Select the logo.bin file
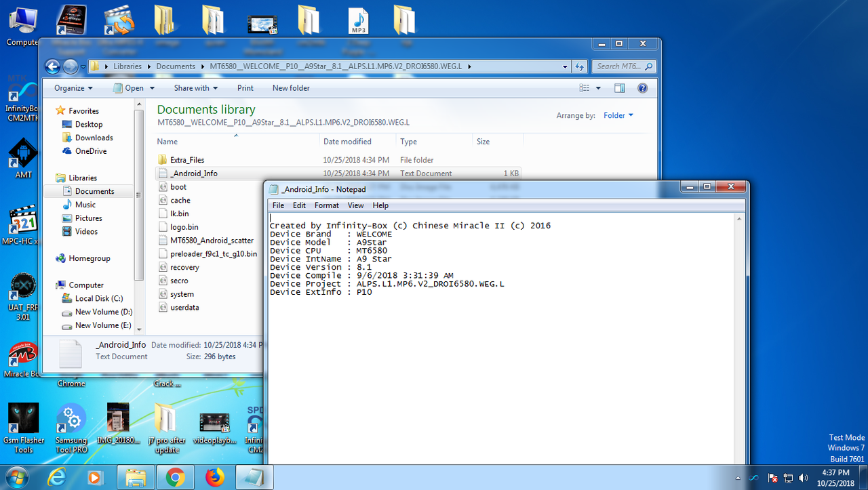Image resolution: width=868 pixels, height=490 pixels. [x=184, y=227]
